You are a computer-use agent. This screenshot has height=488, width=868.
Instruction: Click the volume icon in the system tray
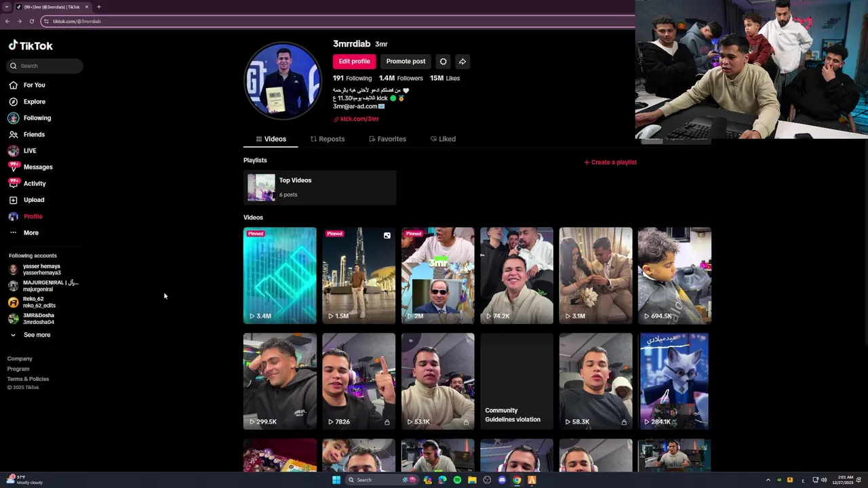[823, 480]
